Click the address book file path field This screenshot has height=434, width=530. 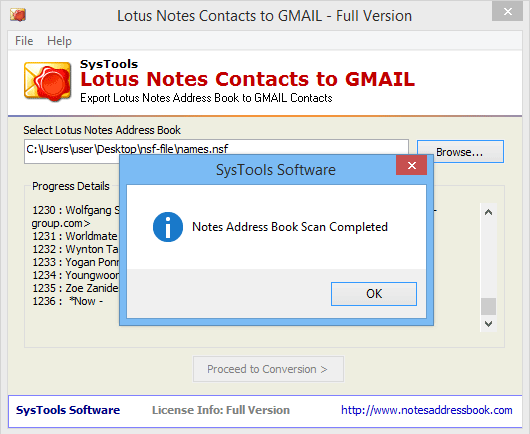tap(216, 149)
